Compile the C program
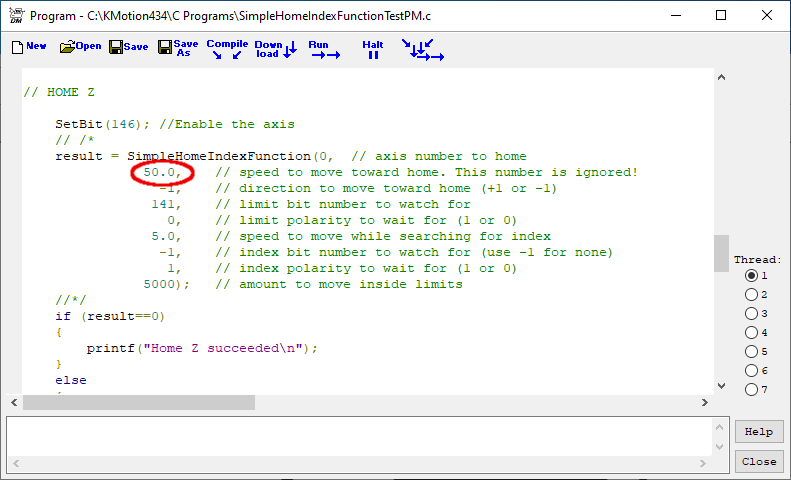 (x=225, y=49)
